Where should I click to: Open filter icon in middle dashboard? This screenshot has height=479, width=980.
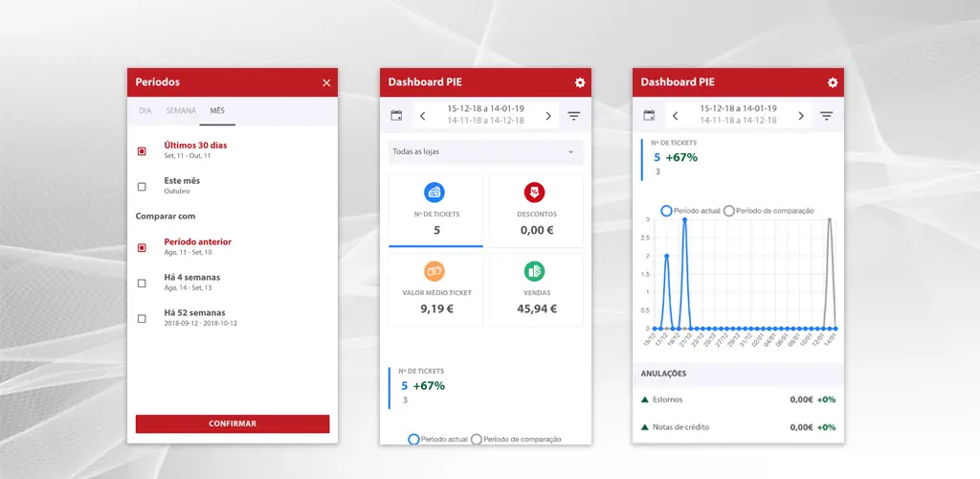click(x=574, y=116)
